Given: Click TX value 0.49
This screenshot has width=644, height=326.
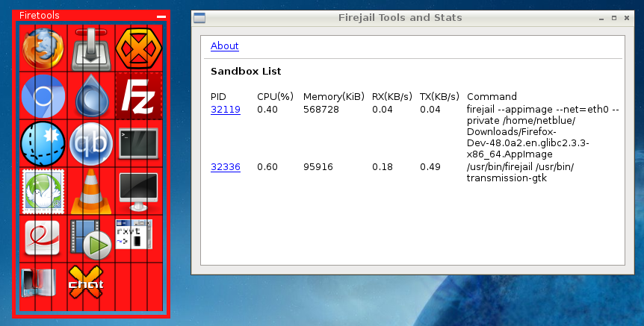Looking at the screenshot, I should pyautogui.click(x=430, y=167).
